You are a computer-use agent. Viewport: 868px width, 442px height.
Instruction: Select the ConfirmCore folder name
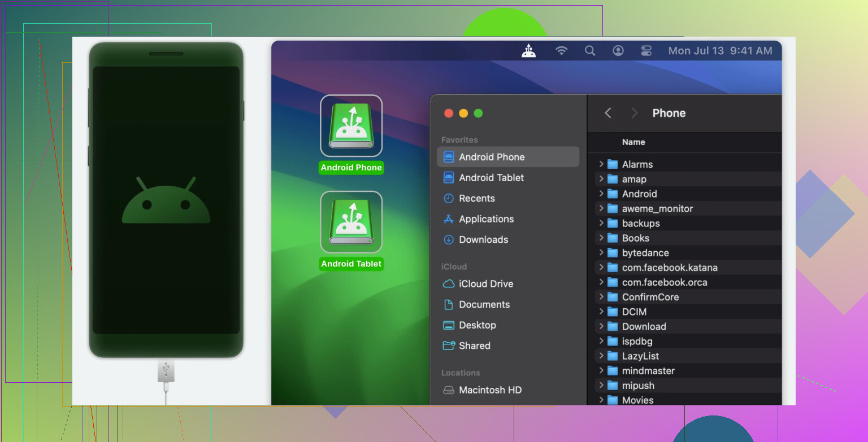(x=650, y=297)
